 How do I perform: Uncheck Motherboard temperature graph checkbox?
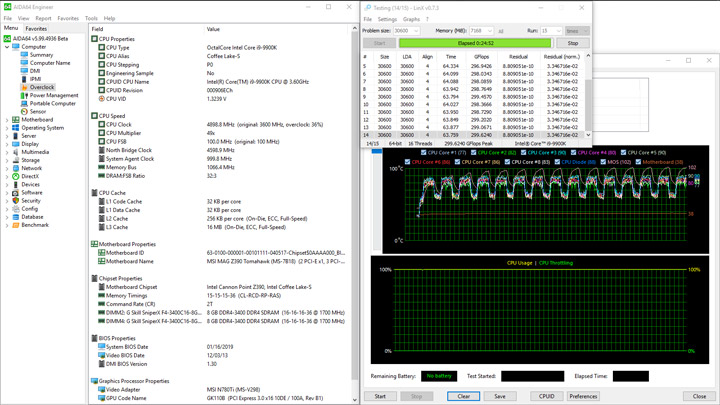coord(638,162)
